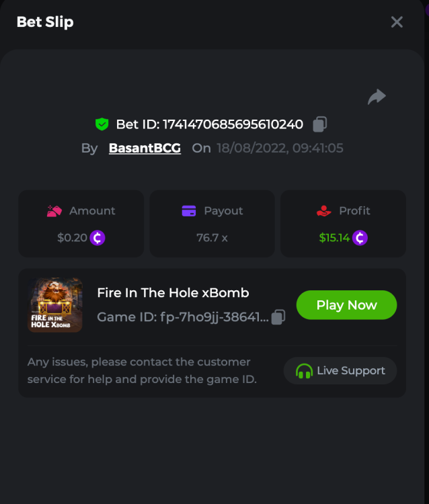This screenshot has height=504, width=429.
Task: Click the green verified shield icon
Action: click(x=102, y=124)
